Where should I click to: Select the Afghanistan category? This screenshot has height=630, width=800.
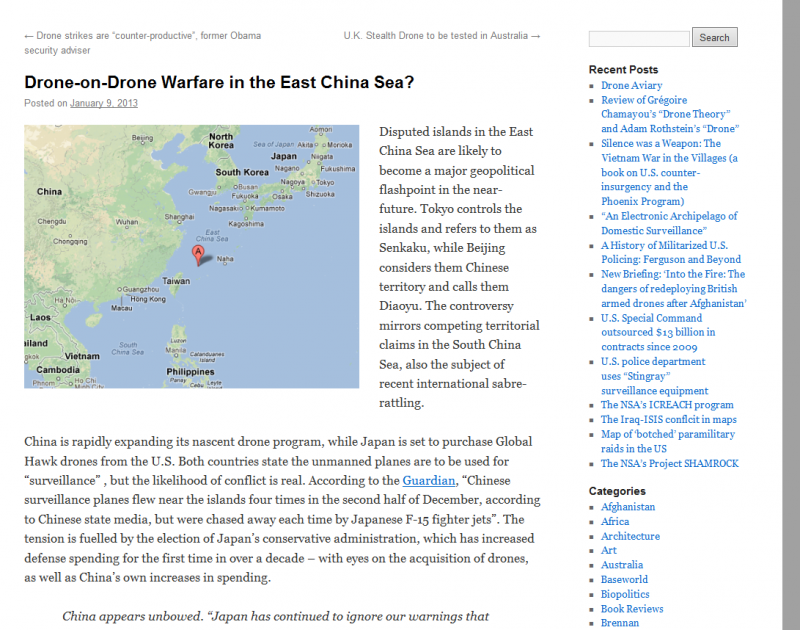[x=628, y=507]
